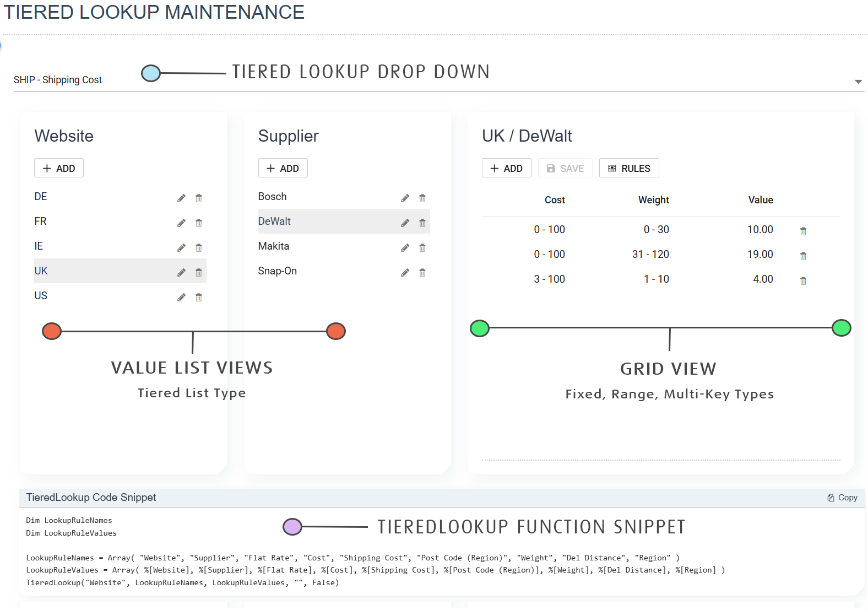The image size is (868, 610).
Task: Add a new Supplier value
Action: [x=283, y=169]
